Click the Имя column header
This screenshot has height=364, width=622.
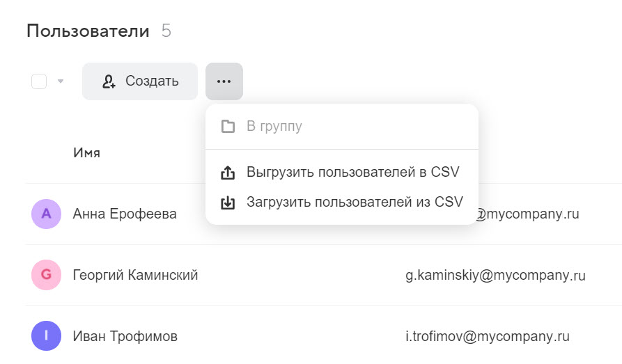(x=86, y=153)
